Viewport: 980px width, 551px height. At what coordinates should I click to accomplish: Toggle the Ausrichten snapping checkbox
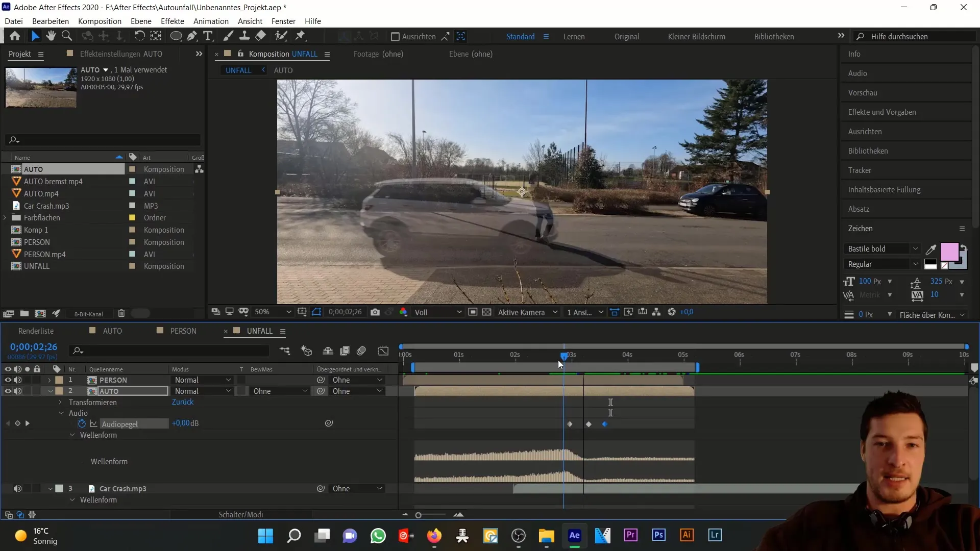[x=395, y=37]
